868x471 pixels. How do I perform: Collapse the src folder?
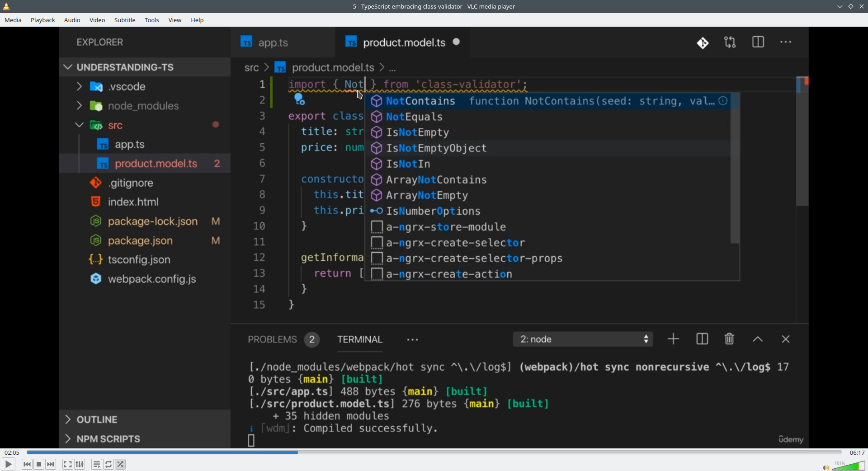(x=145, y=125)
